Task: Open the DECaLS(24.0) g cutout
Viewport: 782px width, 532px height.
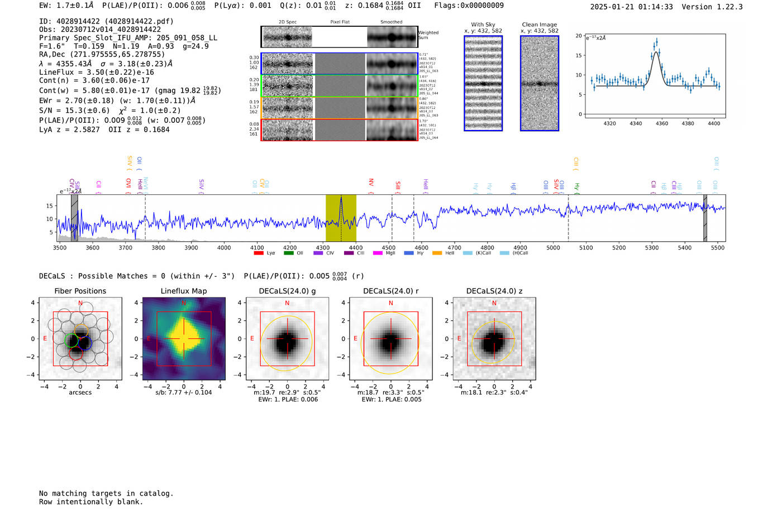Action: click(288, 339)
